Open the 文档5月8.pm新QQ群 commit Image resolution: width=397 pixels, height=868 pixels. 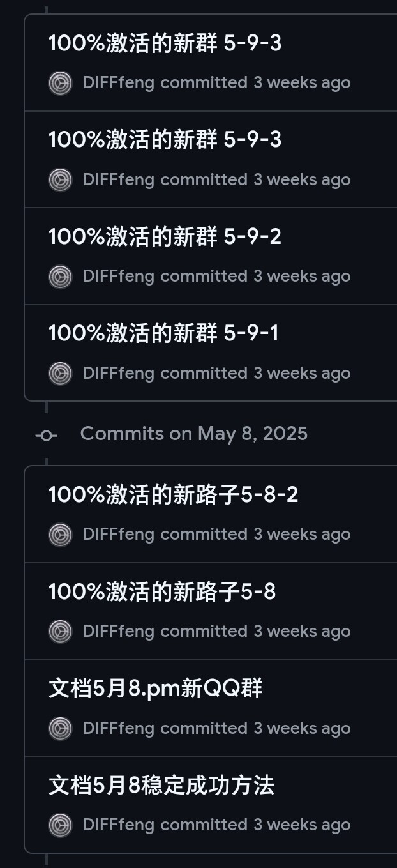coord(156,689)
